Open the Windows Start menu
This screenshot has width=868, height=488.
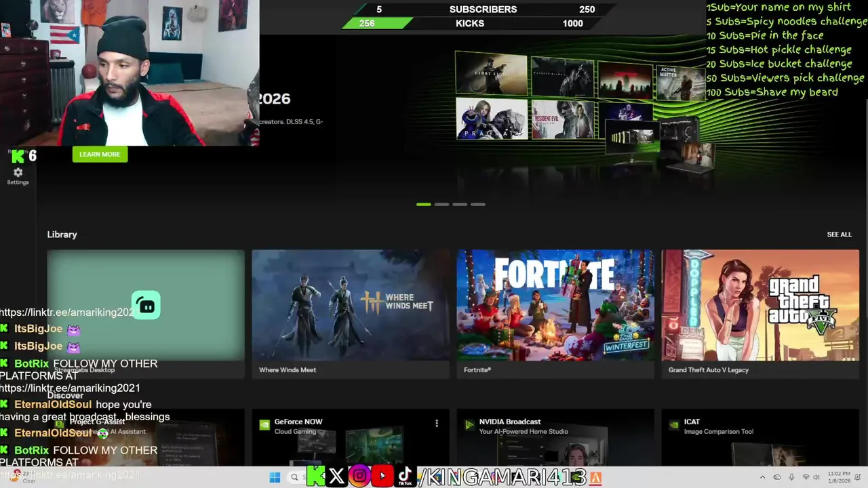pos(275,477)
